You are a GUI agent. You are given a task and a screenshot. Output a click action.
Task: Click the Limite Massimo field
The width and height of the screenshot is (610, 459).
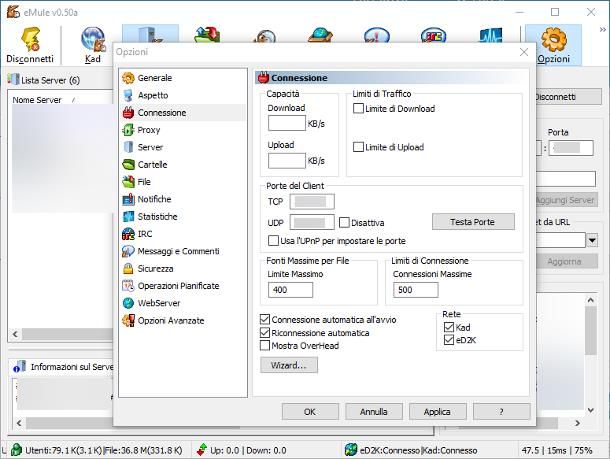(x=290, y=290)
